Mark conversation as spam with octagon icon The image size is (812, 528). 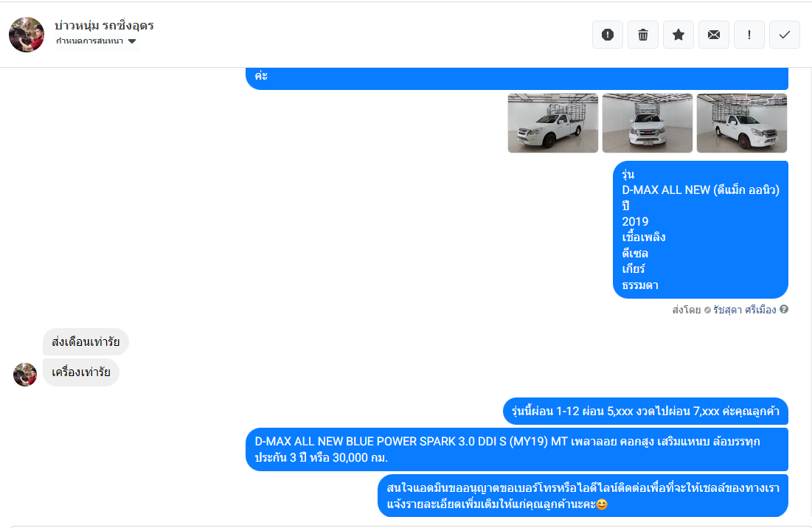(608, 35)
